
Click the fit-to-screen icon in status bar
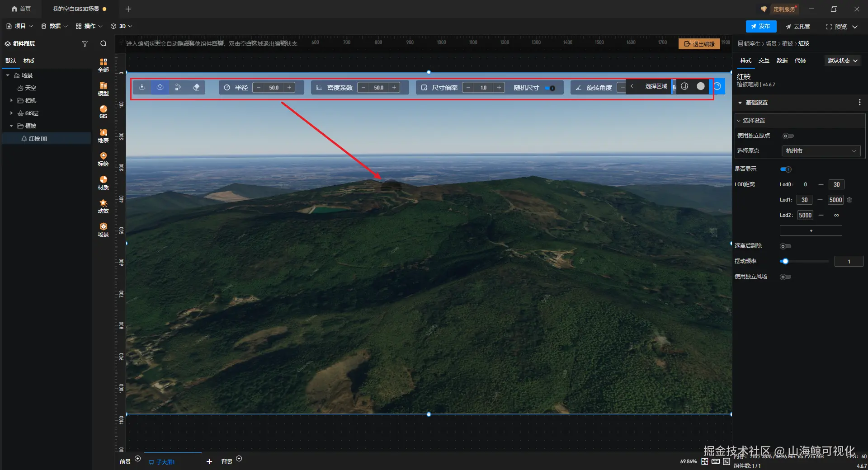pos(705,461)
